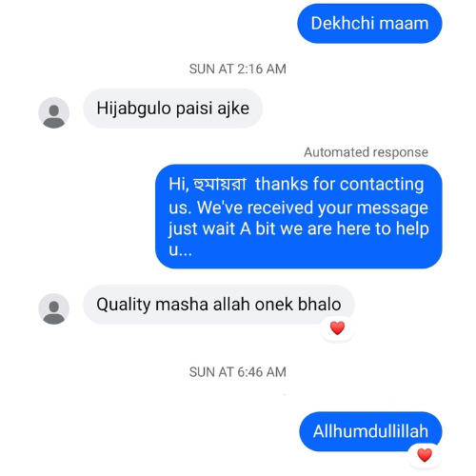
Task: Click the word 'Hijabgulo' in the received message
Action: pos(134,109)
